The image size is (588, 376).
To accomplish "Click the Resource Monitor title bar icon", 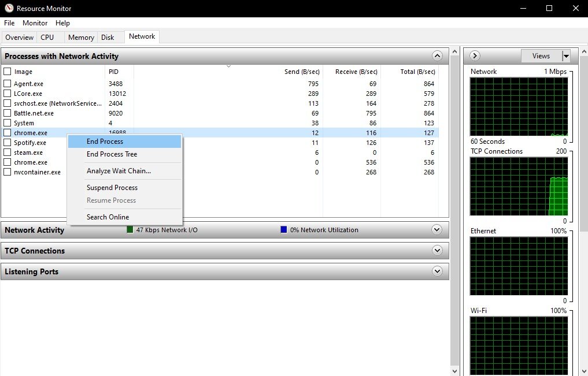I will pos(8,8).
